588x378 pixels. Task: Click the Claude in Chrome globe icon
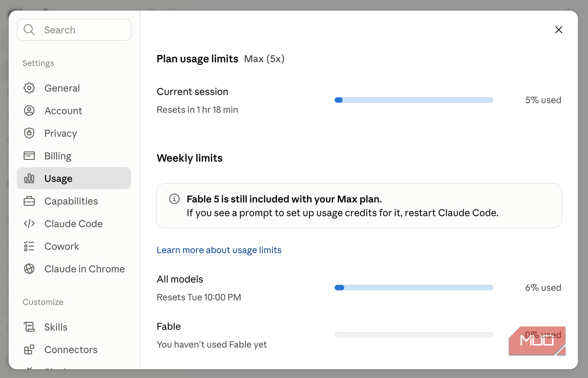(x=29, y=269)
